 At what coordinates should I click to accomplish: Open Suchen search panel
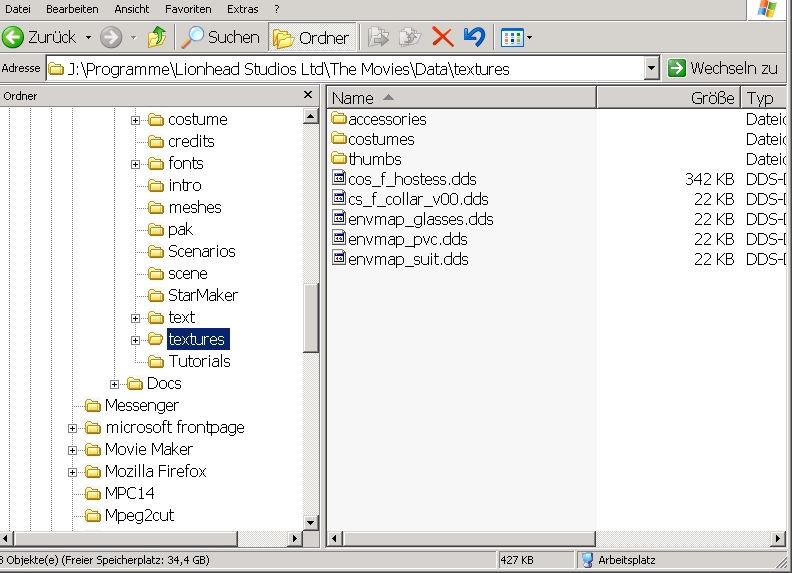tap(220, 38)
